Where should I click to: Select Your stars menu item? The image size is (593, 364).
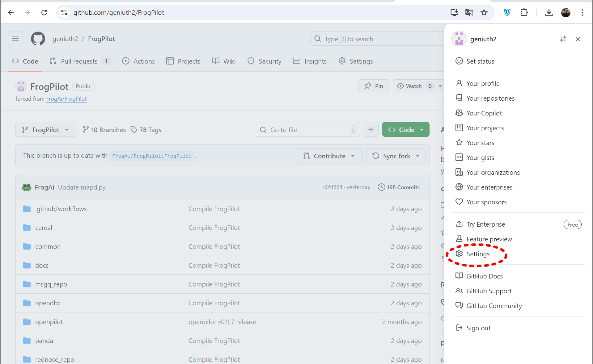tap(518, 143)
